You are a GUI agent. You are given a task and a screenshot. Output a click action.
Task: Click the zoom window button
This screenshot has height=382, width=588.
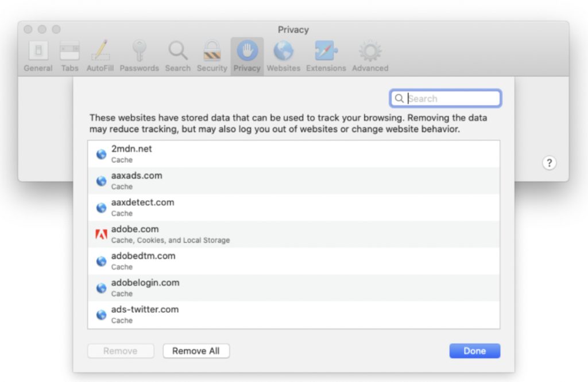56,29
